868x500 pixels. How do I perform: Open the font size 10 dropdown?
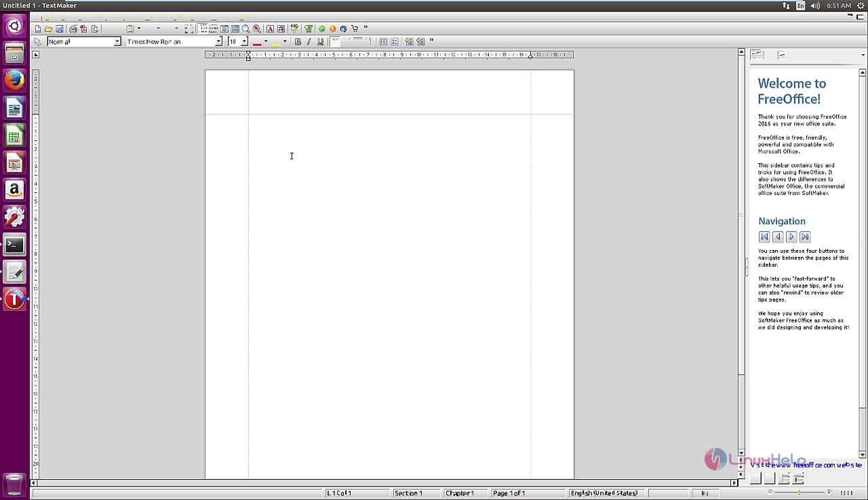click(x=244, y=42)
